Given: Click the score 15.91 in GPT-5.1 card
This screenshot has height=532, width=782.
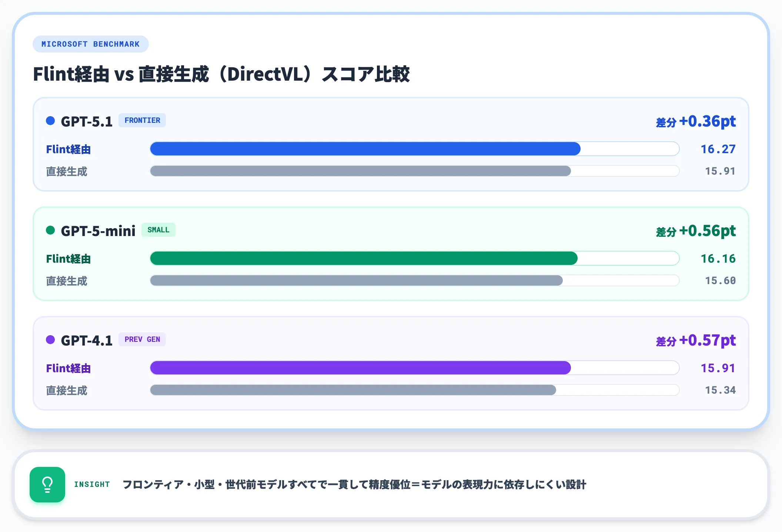Looking at the screenshot, I should coord(720,171).
